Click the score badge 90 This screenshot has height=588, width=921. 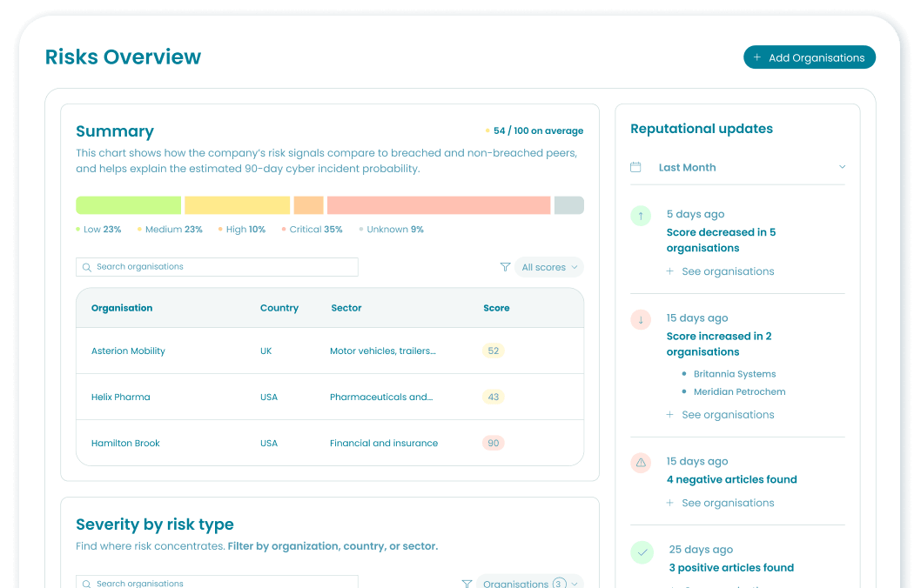[x=494, y=443]
